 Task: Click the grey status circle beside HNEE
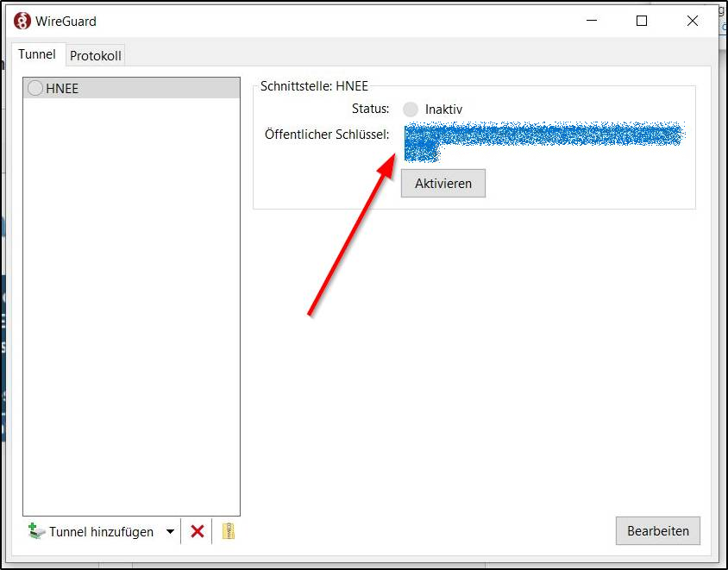click(35, 88)
